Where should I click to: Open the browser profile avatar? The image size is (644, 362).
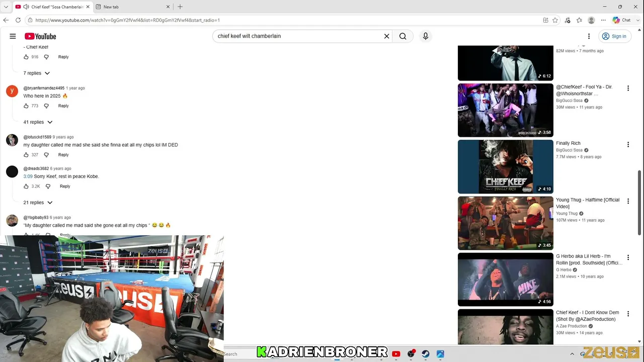(x=591, y=20)
